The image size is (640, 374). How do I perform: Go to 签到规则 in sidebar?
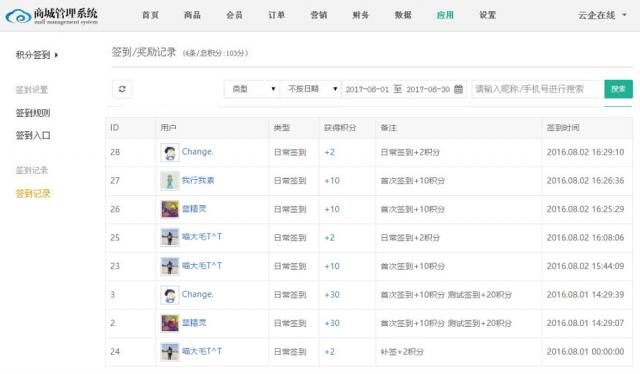coord(33,113)
